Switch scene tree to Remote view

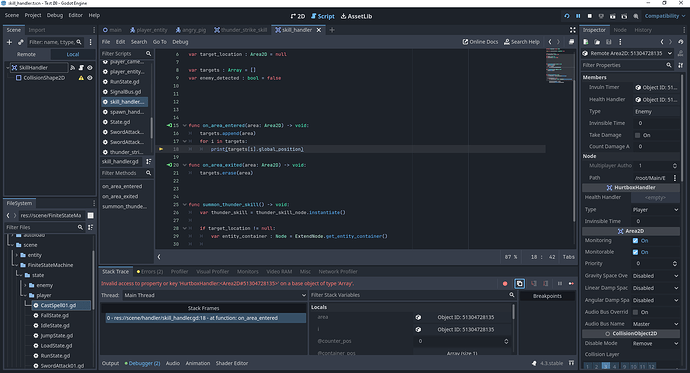tap(26, 54)
